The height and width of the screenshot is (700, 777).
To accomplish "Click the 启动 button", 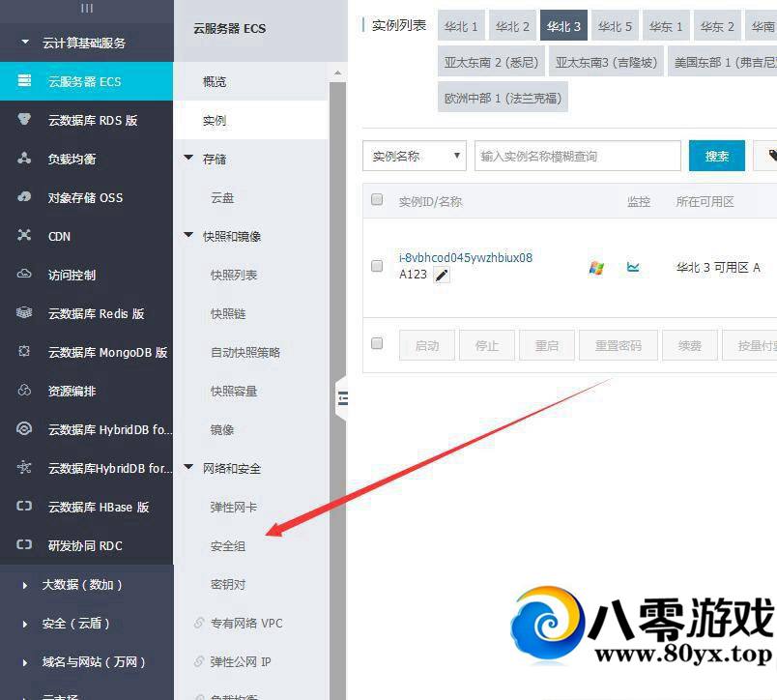I will pyautogui.click(x=426, y=345).
